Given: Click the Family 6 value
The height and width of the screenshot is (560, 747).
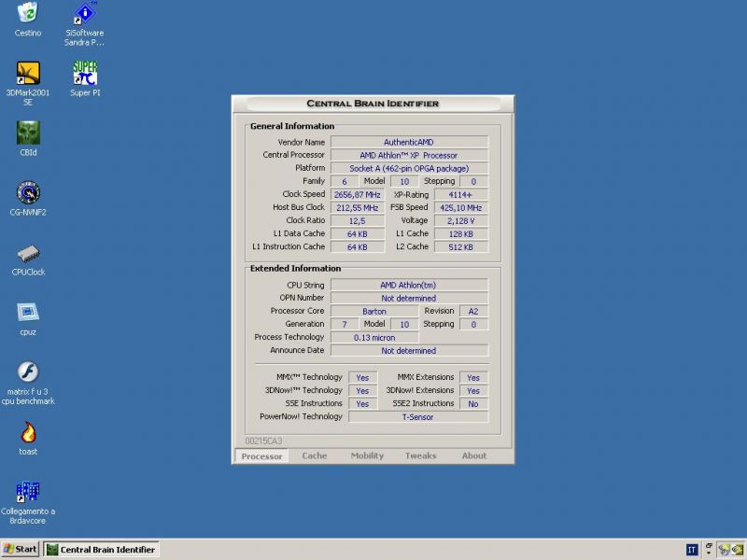Looking at the screenshot, I should click(x=345, y=181).
